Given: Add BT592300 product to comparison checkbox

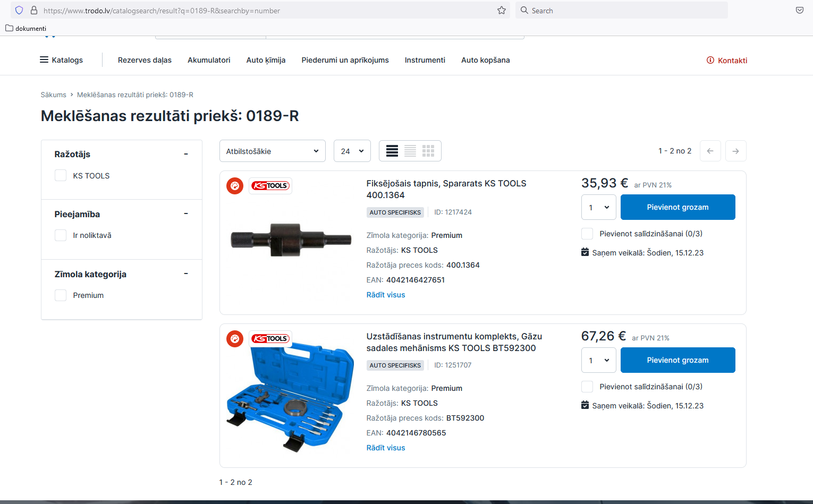Looking at the screenshot, I should [587, 387].
